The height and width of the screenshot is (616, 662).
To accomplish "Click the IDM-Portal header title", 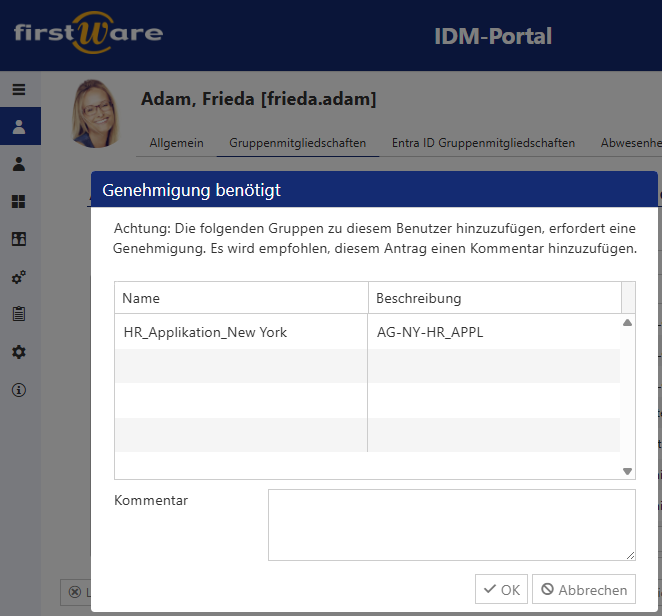I will (493, 36).
